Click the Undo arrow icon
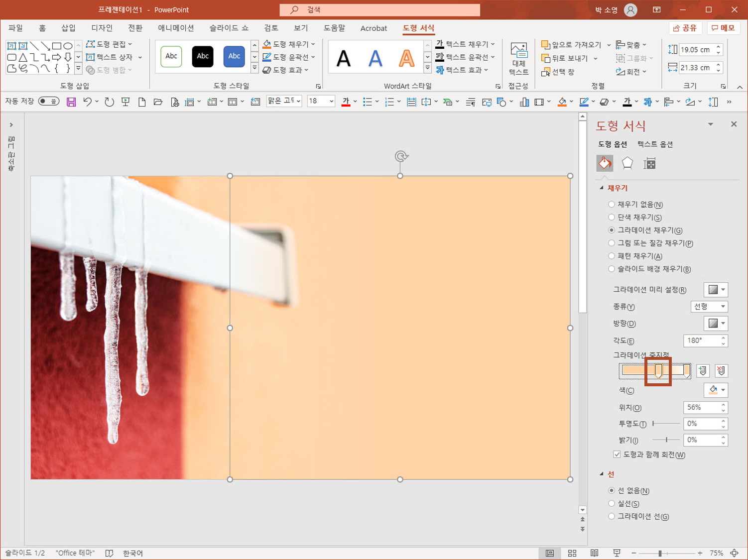 [x=88, y=102]
